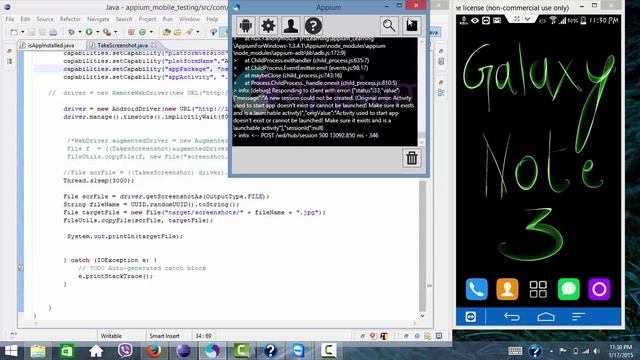
Task: Close the TakeScreenshot.java tab
Action: (x=154, y=45)
